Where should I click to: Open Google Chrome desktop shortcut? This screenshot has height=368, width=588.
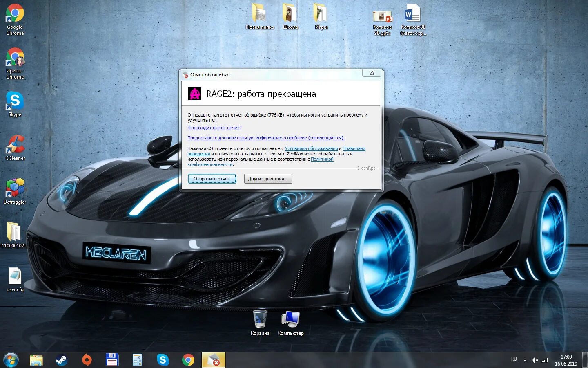[x=15, y=20]
